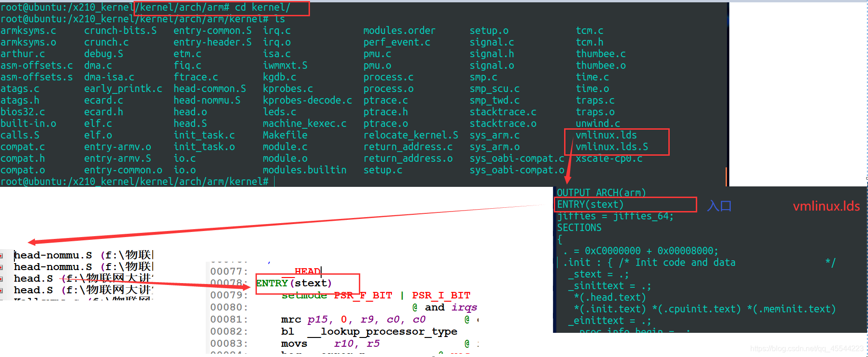Click built-in.o in the terminal listing
Image resolution: width=868 pixels, height=357 pixels.
coord(28,124)
